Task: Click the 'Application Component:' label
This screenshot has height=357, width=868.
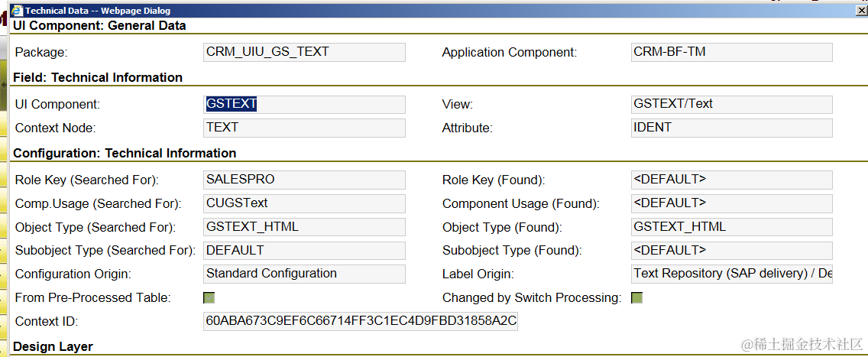Action: pyautogui.click(x=510, y=53)
